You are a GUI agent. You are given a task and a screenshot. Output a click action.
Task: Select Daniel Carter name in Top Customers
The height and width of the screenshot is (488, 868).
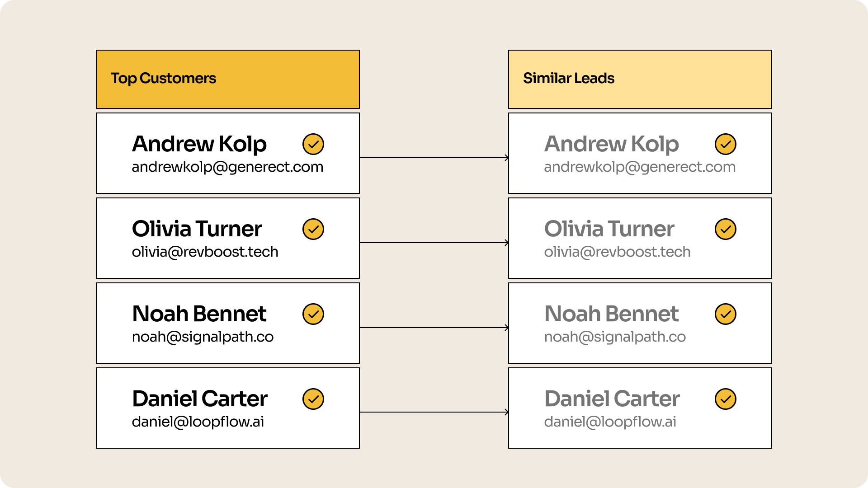pos(199,399)
